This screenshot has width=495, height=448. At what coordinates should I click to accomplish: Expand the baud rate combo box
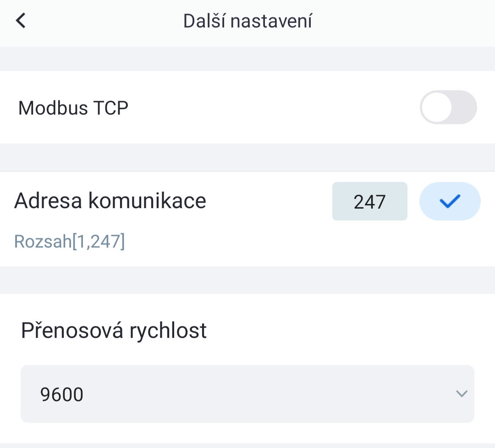[247, 393]
